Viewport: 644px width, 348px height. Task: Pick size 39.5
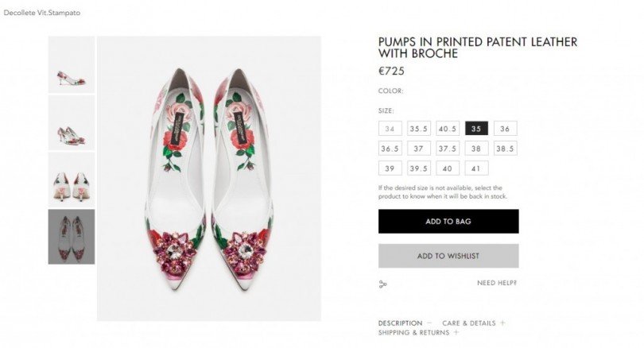(x=419, y=168)
